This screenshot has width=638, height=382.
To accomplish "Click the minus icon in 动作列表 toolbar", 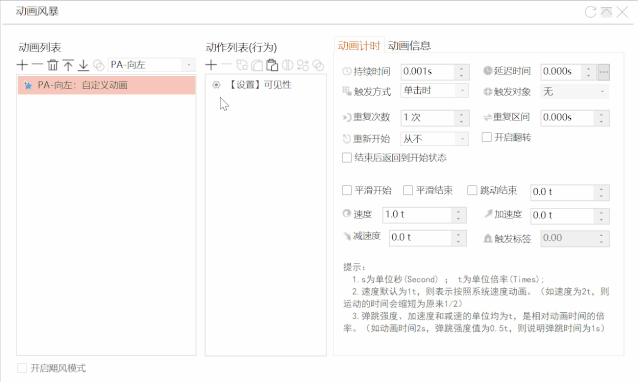I will 226,65.
